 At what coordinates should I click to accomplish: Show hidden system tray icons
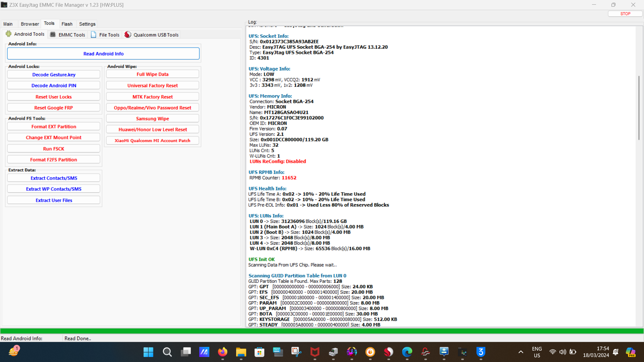pos(521,352)
